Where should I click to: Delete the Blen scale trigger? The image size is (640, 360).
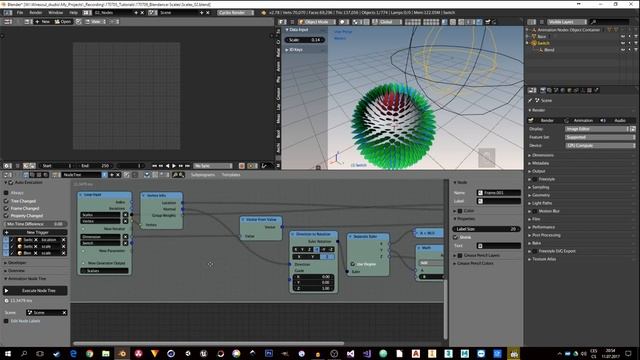pos(63,253)
